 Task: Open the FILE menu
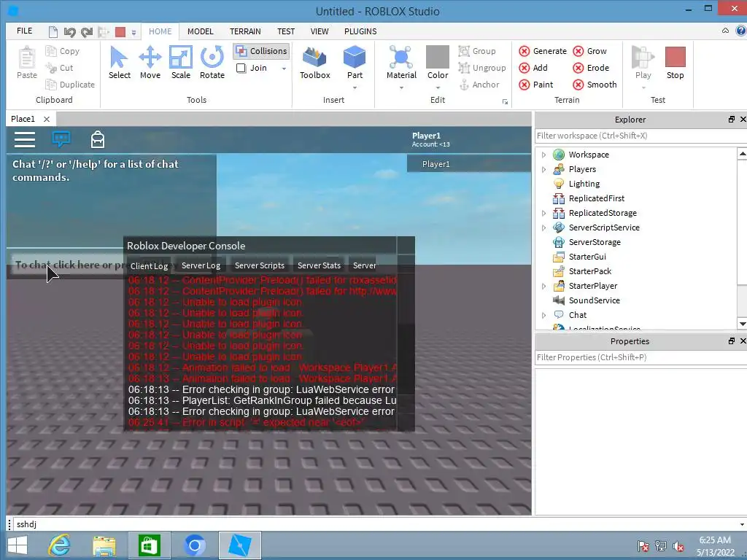(24, 31)
